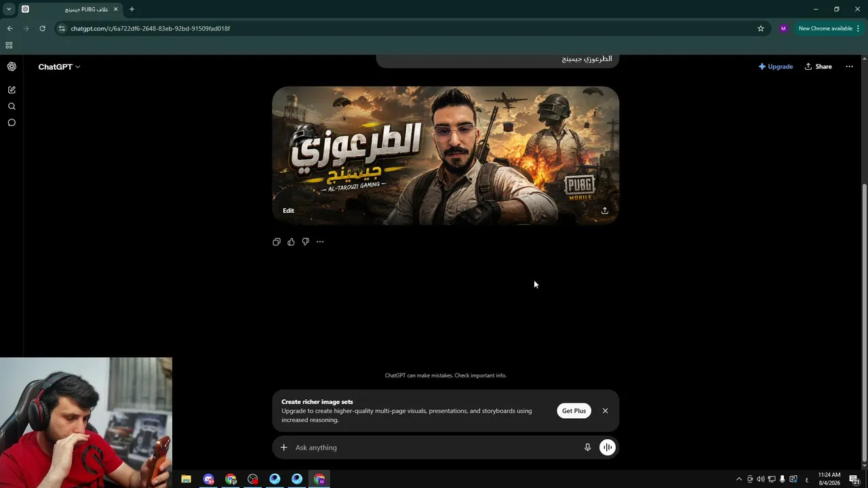Open more actions below the generated image
Viewport: 868px width, 488px height.
pyautogui.click(x=320, y=242)
